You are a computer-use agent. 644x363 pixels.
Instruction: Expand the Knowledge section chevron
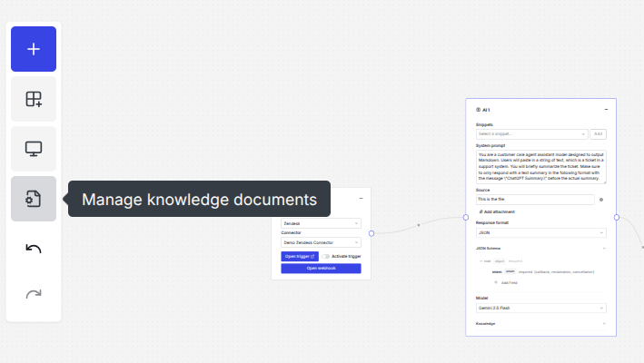point(604,324)
